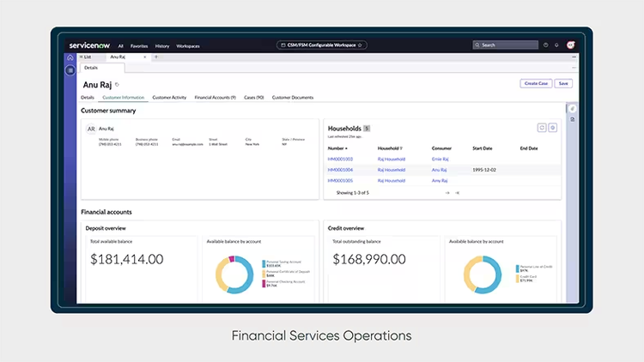This screenshot has height=362, width=644.
Task: Switch to the List tab
Action: click(x=85, y=57)
